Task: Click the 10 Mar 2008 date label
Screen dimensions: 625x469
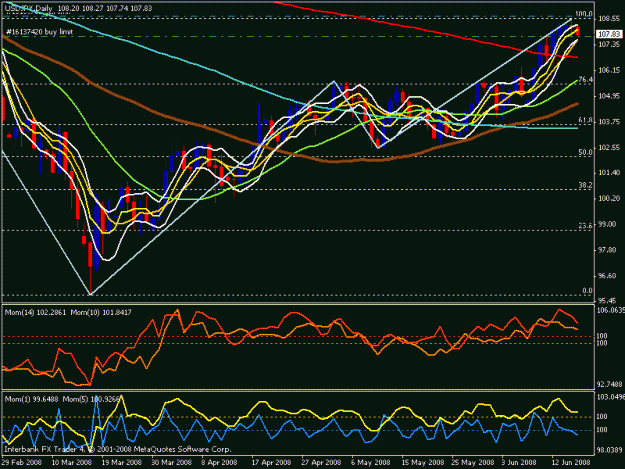Action: click(72, 462)
